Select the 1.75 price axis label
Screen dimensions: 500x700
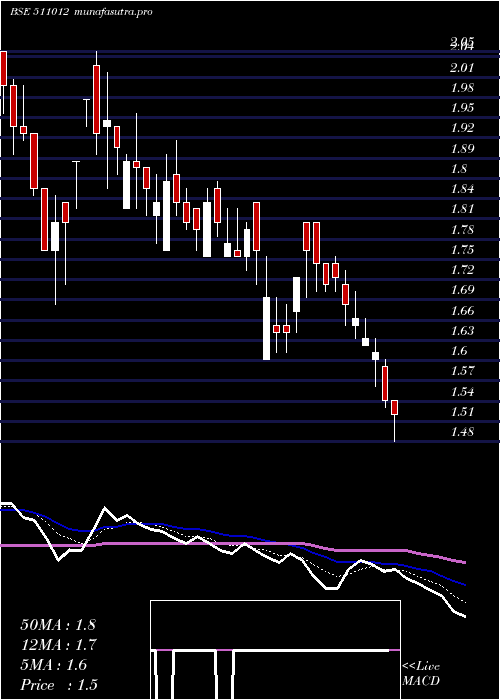pyautogui.click(x=462, y=250)
